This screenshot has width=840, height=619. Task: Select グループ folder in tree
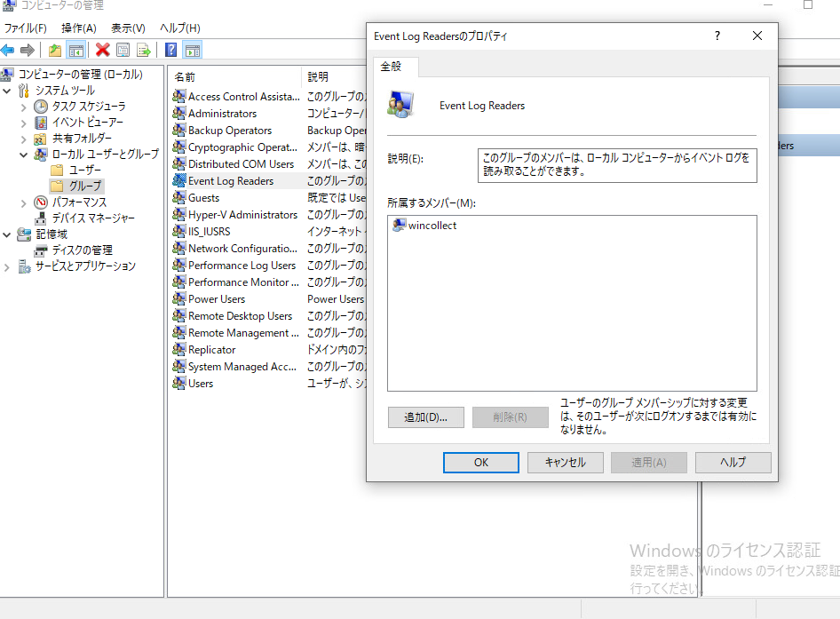[x=76, y=186]
